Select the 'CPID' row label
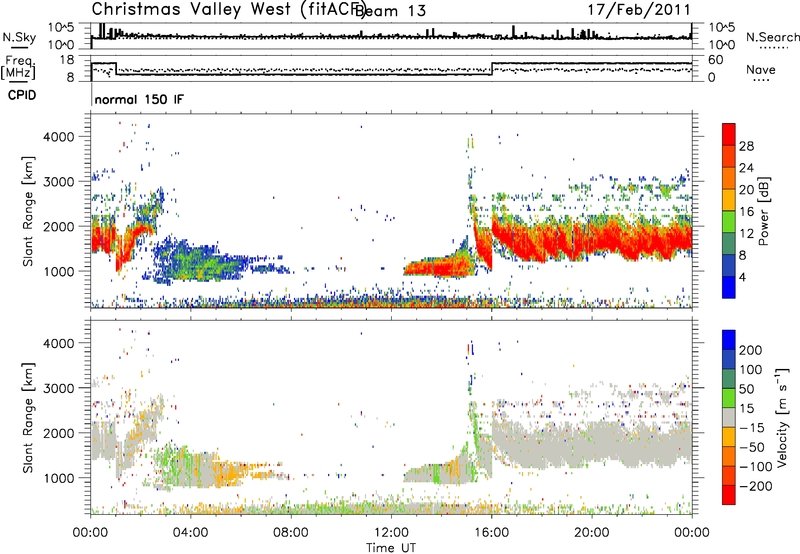 [22, 95]
